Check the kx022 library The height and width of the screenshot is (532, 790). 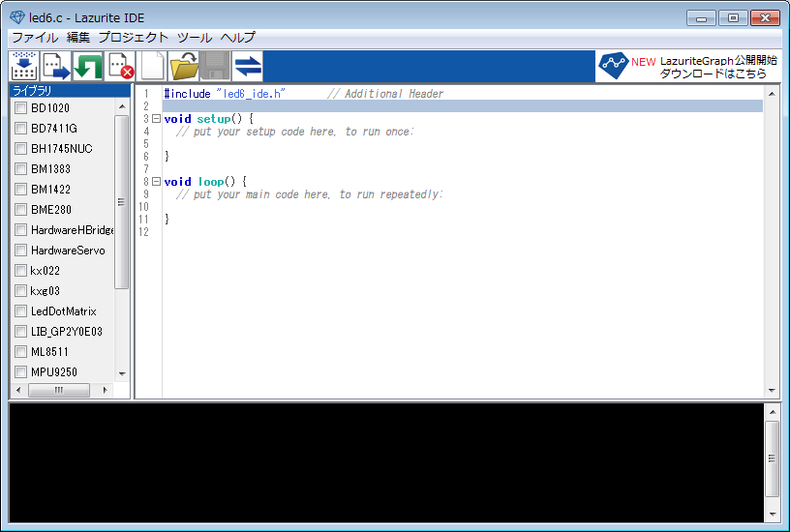(20, 270)
